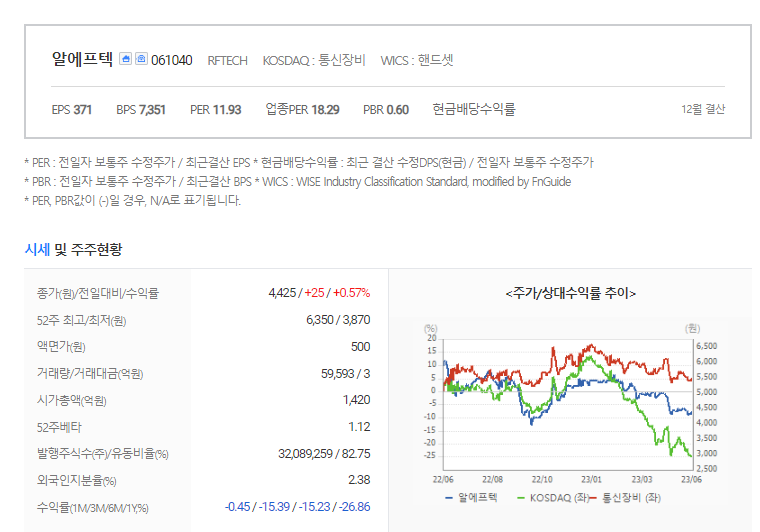Click the 12월 결산 label
The height and width of the screenshot is (532, 760).
(x=703, y=109)
